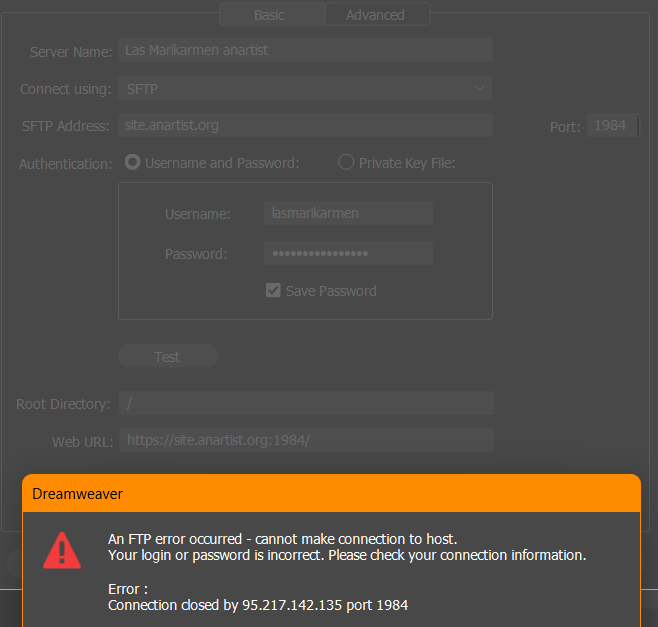The image size is (658, 627).
Task: Uncheck the Save Password checkbox
Action: click(x=272, y=290)
